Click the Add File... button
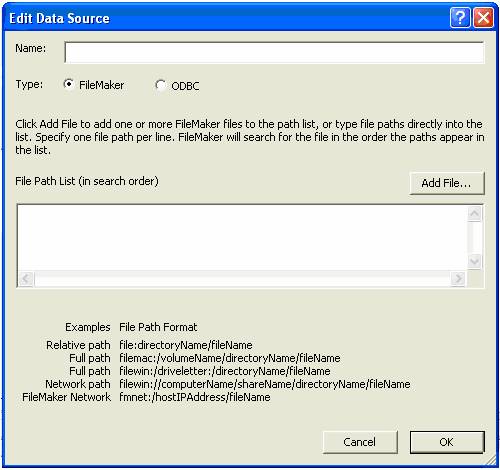500x470 pixels. (x=447, y=183)
